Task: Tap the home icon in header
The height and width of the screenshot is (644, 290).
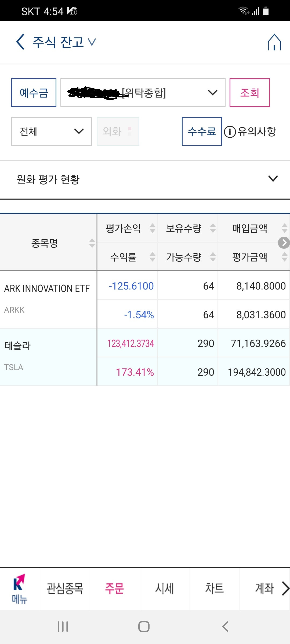Action: [274, 42]
